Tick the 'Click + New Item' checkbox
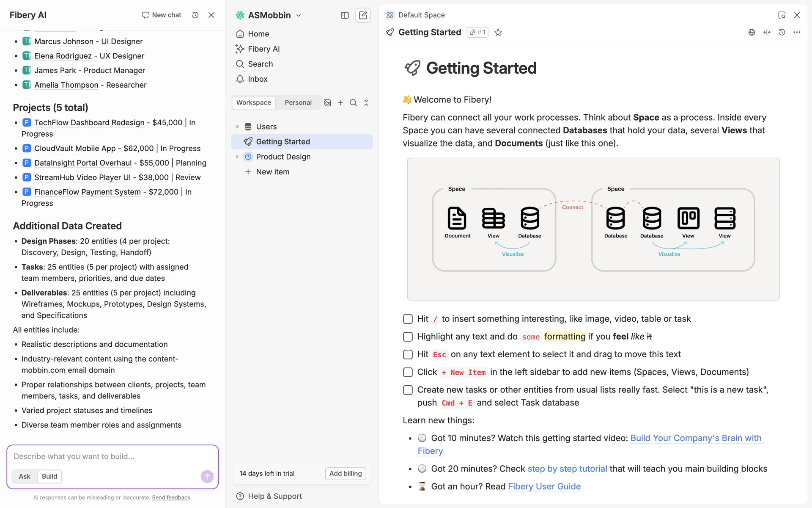 click(x=408, y=373)
